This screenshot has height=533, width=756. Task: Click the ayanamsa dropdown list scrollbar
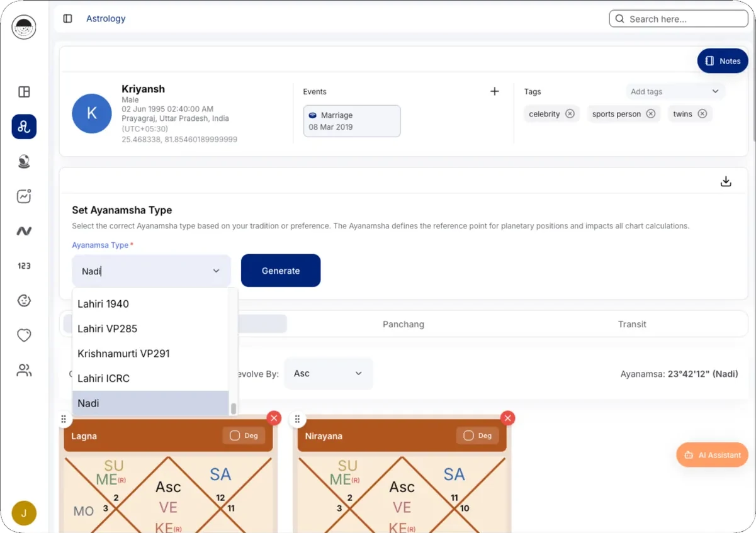[234, 409]
